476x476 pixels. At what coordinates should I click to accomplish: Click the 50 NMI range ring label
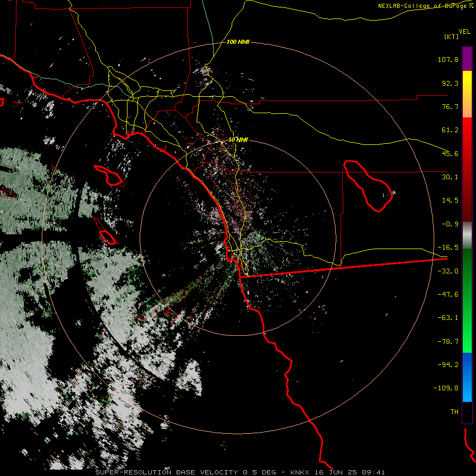coord(238,140)
